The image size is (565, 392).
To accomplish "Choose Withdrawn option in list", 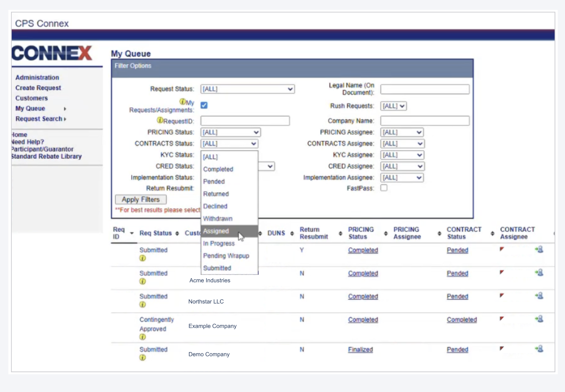I will tap(229, 218).
